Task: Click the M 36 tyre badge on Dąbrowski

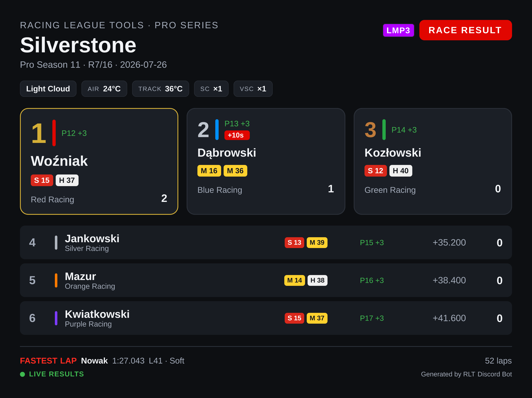Action: 235,171
